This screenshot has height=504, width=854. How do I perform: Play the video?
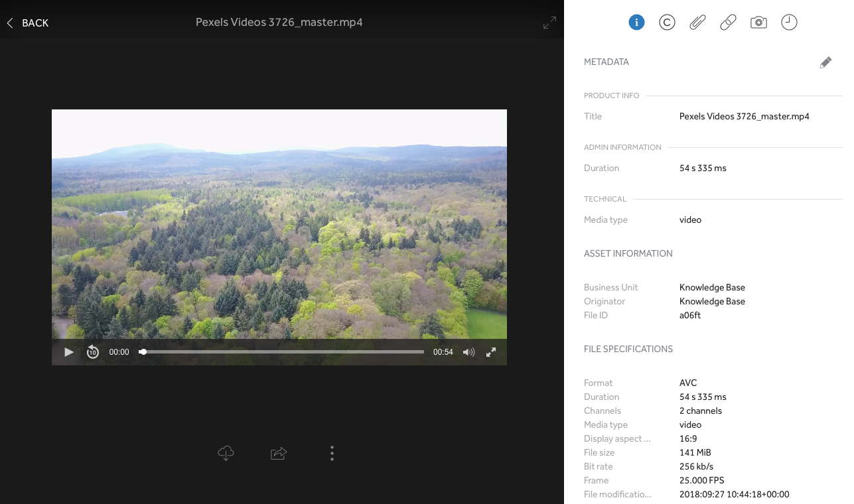point(69,352)
